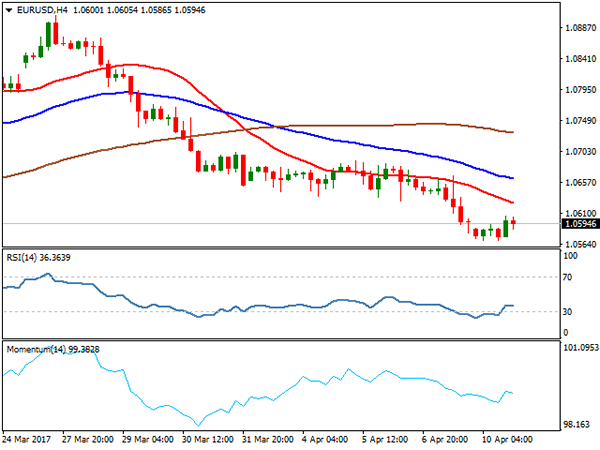Select the 1.05640 price axis label
The image size is (600, 450).
click(x=580, y=244)
